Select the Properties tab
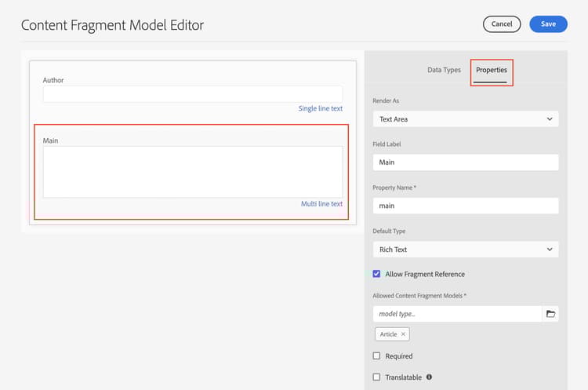588x390 pixels. coord(492,71)
